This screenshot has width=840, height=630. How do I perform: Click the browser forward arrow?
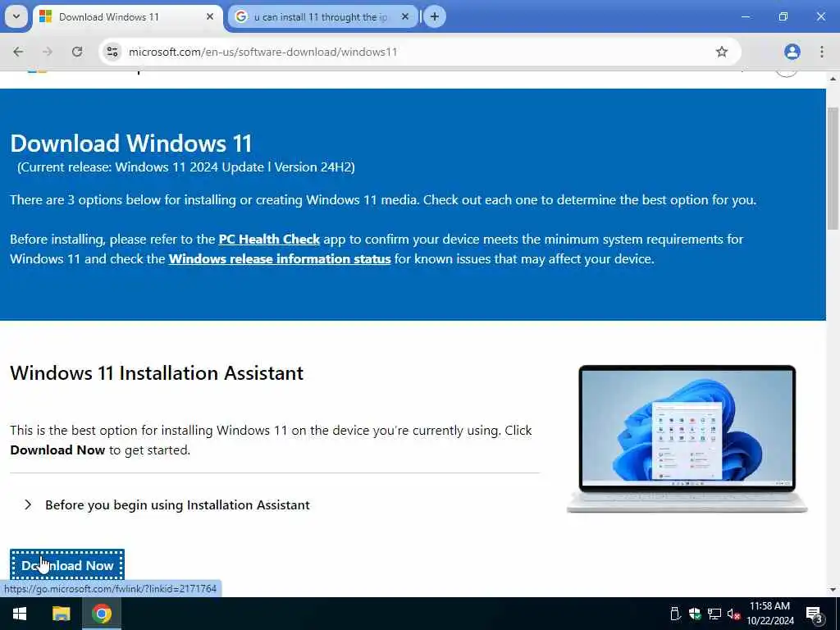pos(48,52)
